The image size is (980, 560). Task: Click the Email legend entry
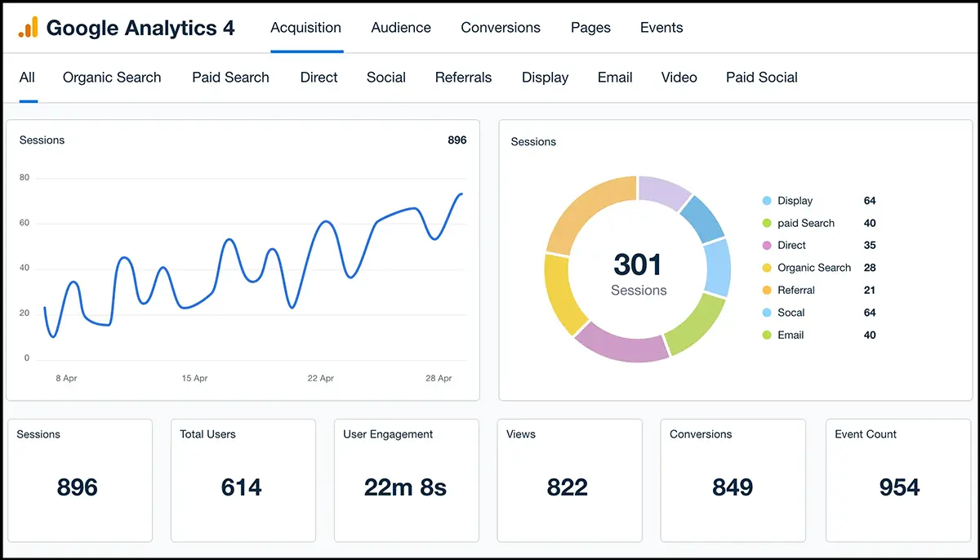pyautogui.click(x=790, y=335)
